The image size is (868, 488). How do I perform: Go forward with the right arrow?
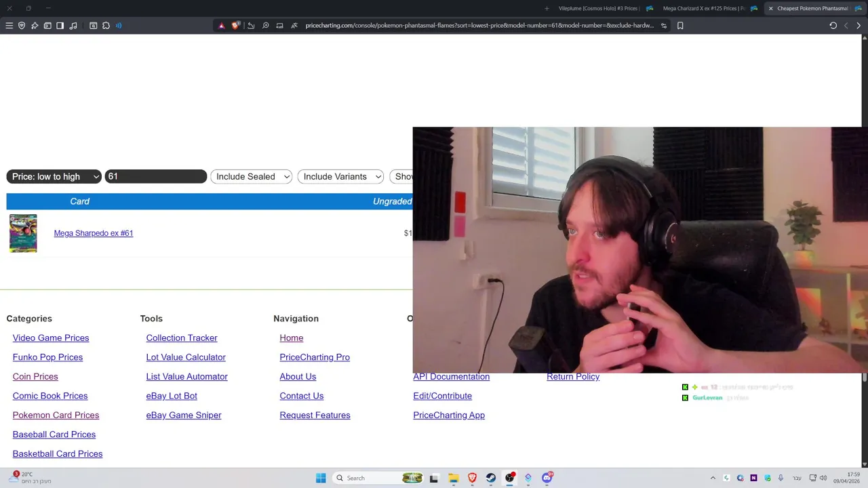pyautogui.click(x=859, y=26)
